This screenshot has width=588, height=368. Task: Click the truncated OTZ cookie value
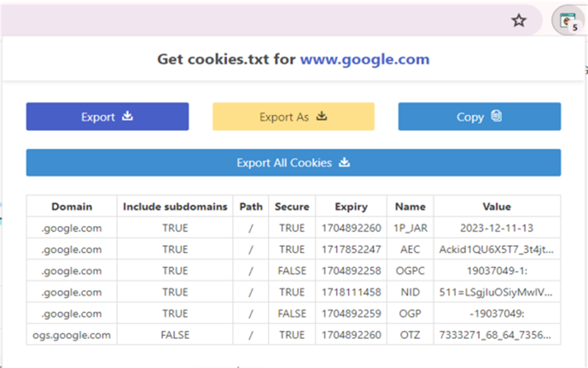tap(496, 335)
